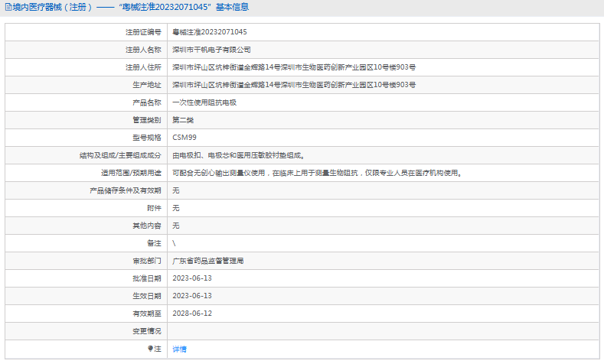Select management class 第二类
604x364 pixels.
click(183, 120)
